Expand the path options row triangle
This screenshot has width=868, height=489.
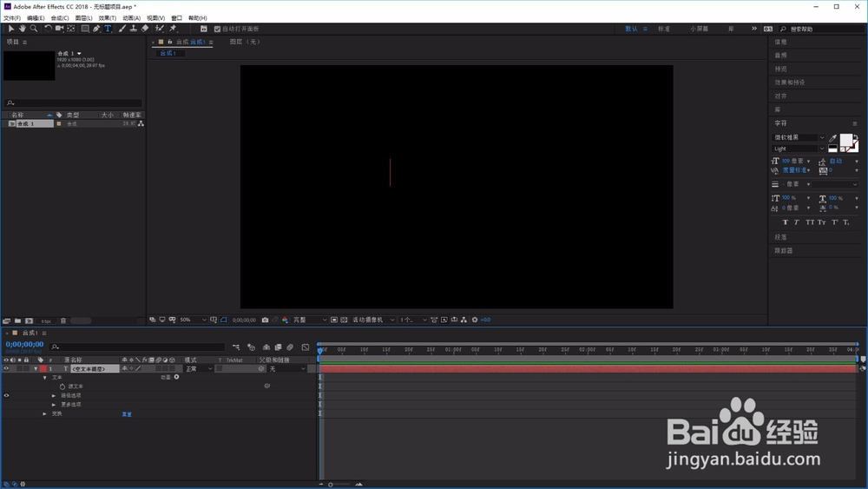pos(54,395)
